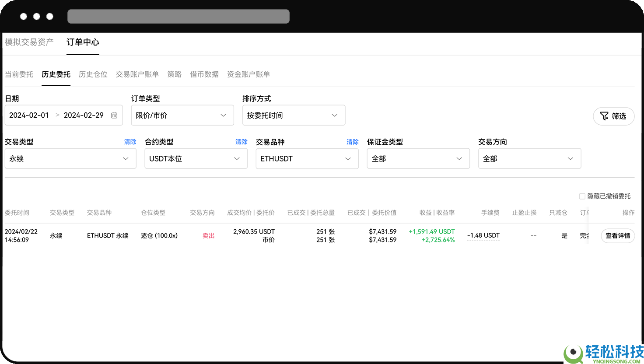Open 交易账户账单 sub-tab
Viewport: 644px width, 364px height.
tap(137, 74)
